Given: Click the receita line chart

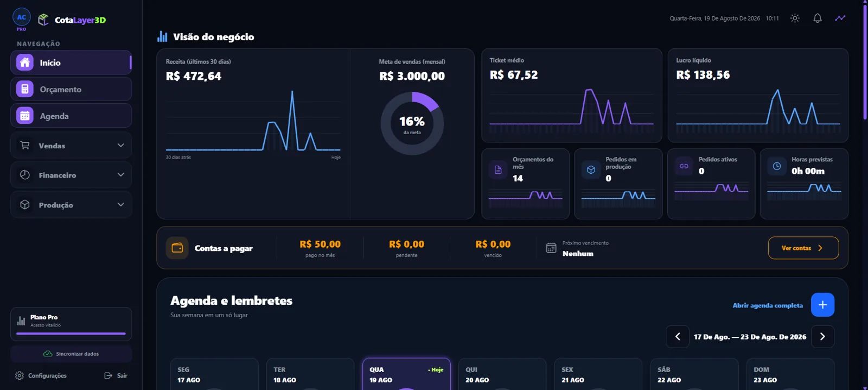Looking at the screenshot, I should pyautogui.click(x=253, y=121).
